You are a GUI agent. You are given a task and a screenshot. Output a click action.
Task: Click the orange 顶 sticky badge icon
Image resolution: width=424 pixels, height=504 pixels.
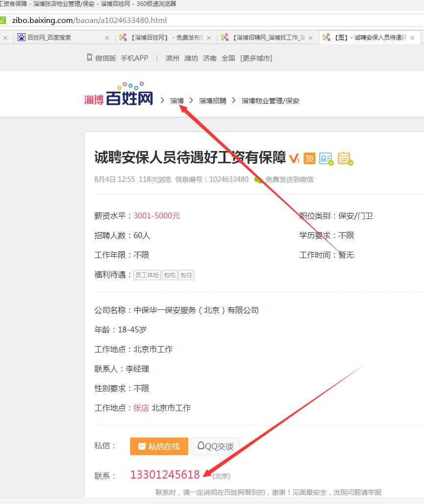click(x=310, y=158)
